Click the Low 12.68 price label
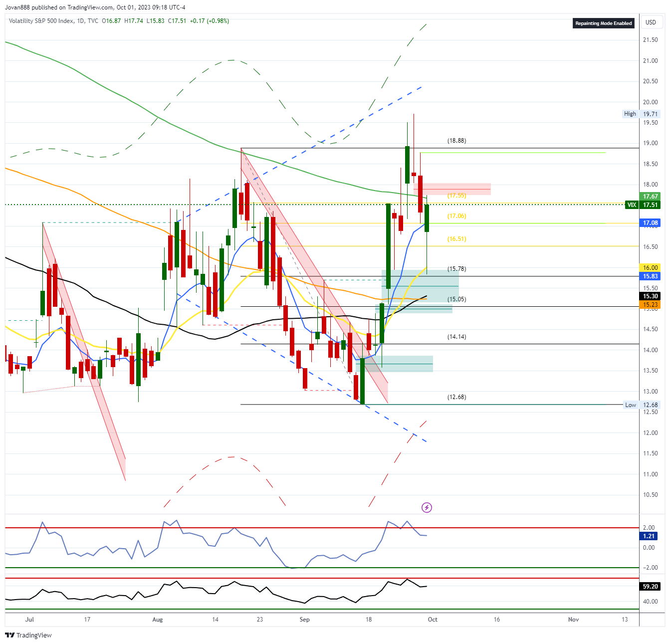This screenshot has width=670, height=644. click(x=642, y=405)
